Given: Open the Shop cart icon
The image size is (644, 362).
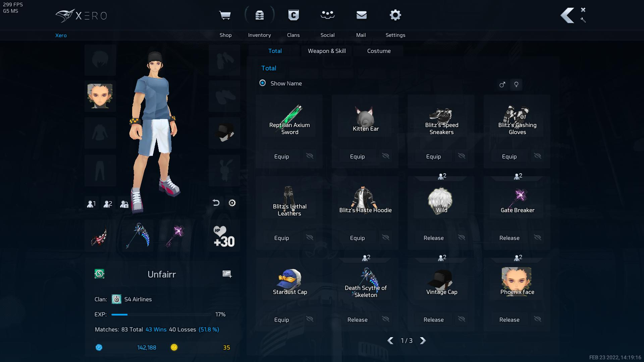Looking at the screenshot, I should coord(225,15).
